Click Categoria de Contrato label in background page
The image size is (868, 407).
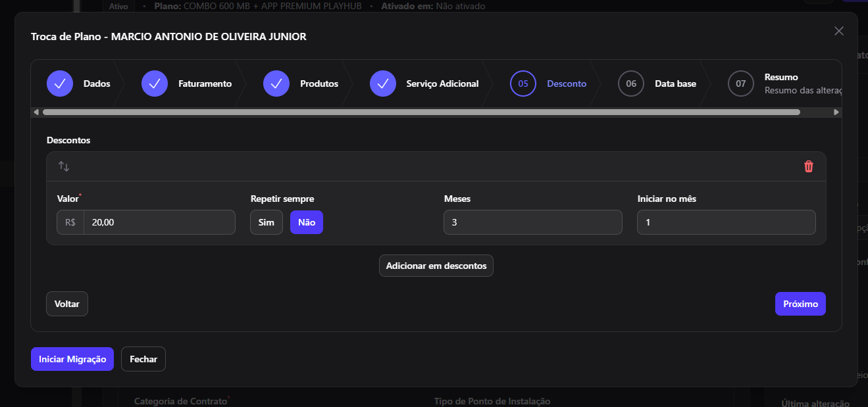(180, 401)
